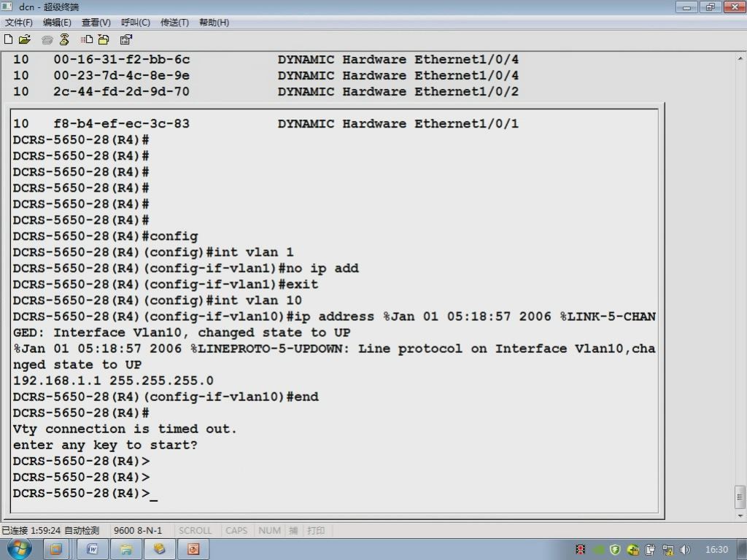Click the last prompt line with cursor
Viewport: 747px width, 560px height.
click(85, 494)
